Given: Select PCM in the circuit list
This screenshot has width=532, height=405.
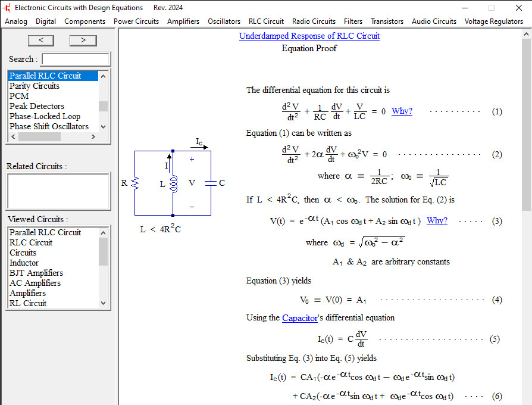Looking at the screenshot, I should tap(53, 96).
